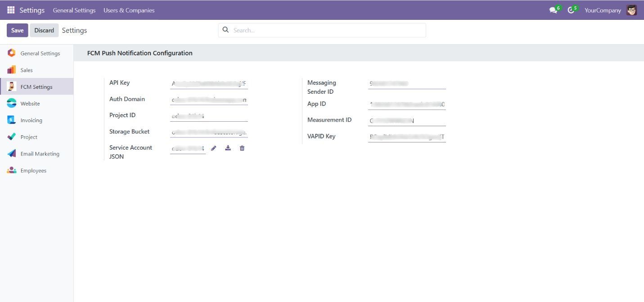Open the Users & Companies menu
644x302 pixels.
129,10
